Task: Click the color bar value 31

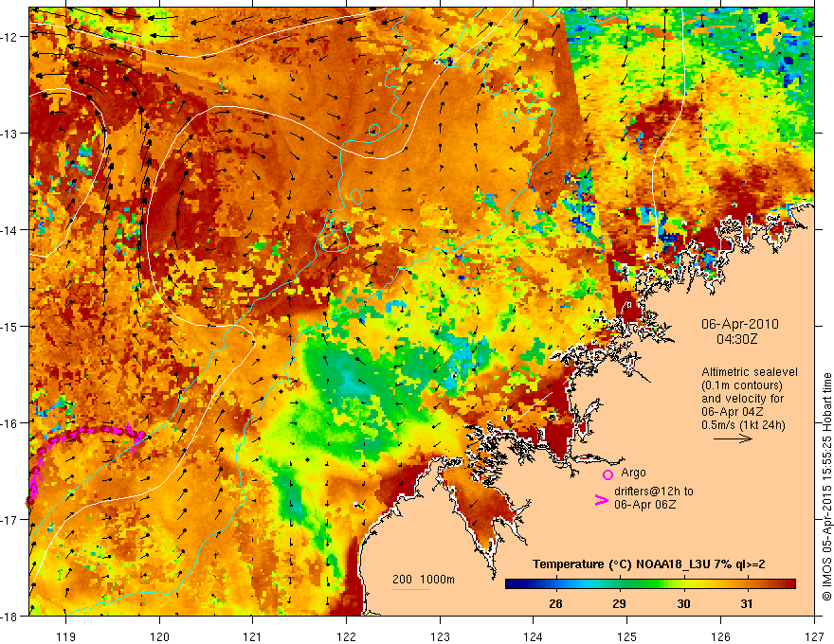Action: [x=746, y=604]
